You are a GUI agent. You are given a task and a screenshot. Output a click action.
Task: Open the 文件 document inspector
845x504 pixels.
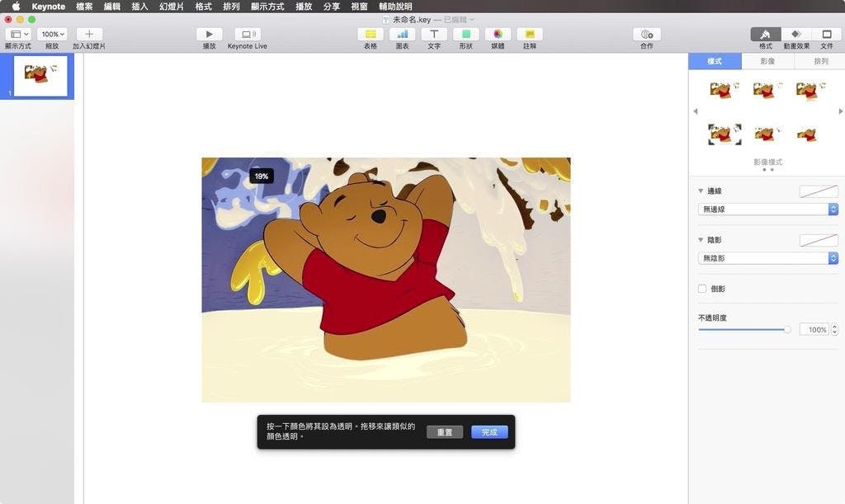tap(827, 34)
